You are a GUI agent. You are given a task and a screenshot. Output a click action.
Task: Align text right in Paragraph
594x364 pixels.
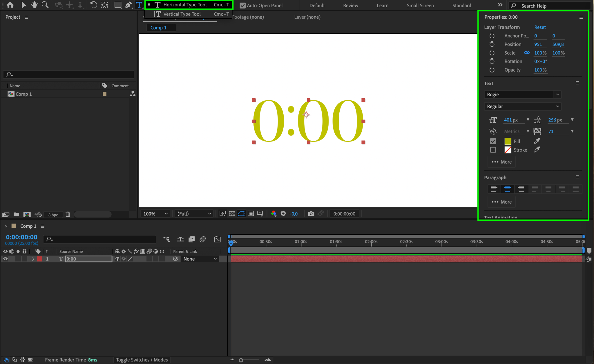(x=521, y=189)
